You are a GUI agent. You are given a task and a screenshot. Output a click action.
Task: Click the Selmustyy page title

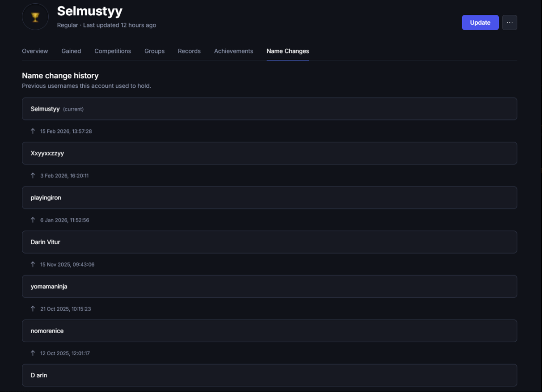coord(90,11)
